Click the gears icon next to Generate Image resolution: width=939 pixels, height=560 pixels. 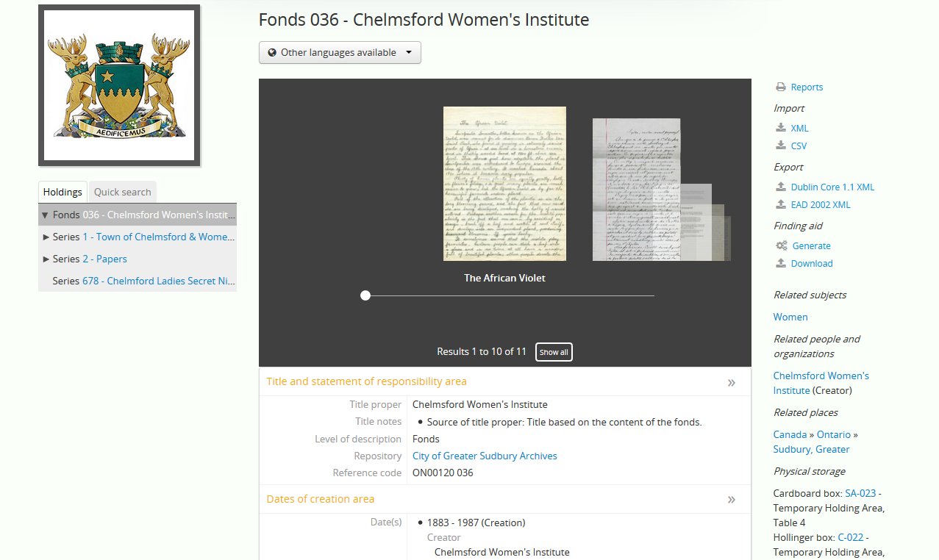[x=782, y=246]
